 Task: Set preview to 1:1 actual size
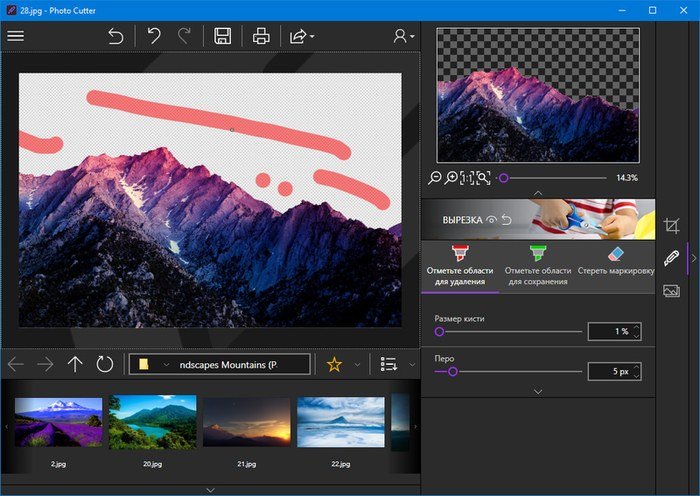[x=467, y=178]
